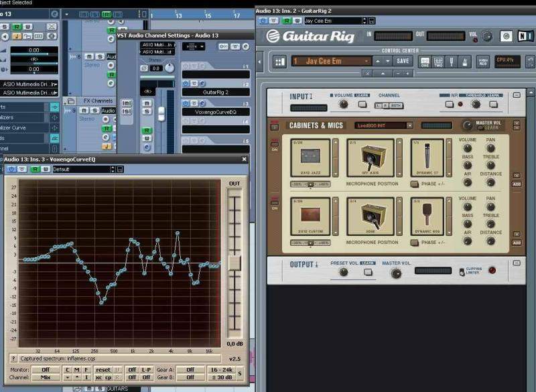
Task: Click the Read automation 'R' button beside the channel fader
Action: pos(147,131)
